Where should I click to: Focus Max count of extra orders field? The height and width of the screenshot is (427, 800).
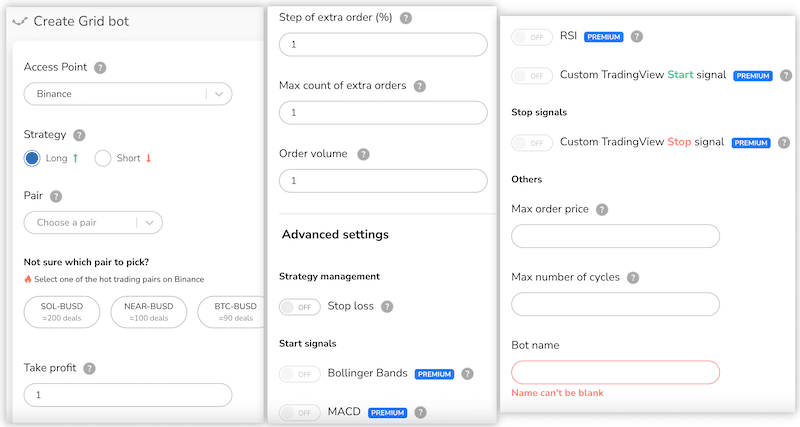click(x=383, y=113)
